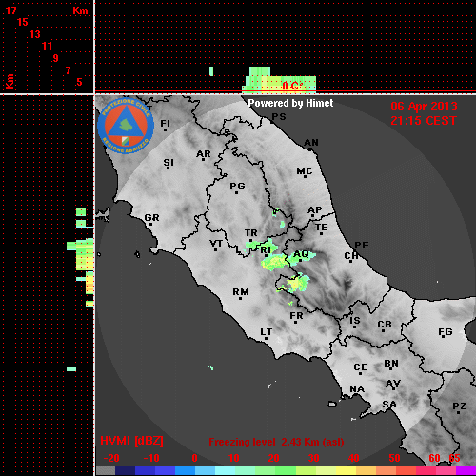Image resolution: width=476 pixels, height=476 pixels.
Task: Click the VT city label
Action: coord(216,244)
